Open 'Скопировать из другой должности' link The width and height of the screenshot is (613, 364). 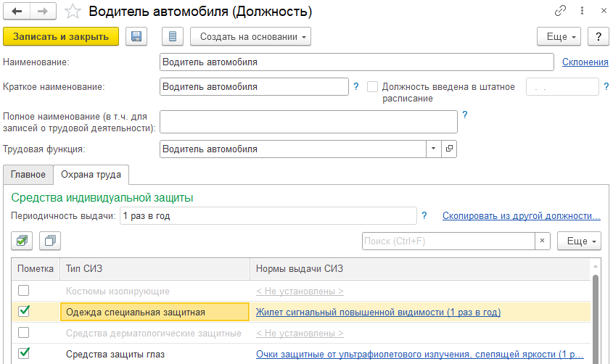521,216
